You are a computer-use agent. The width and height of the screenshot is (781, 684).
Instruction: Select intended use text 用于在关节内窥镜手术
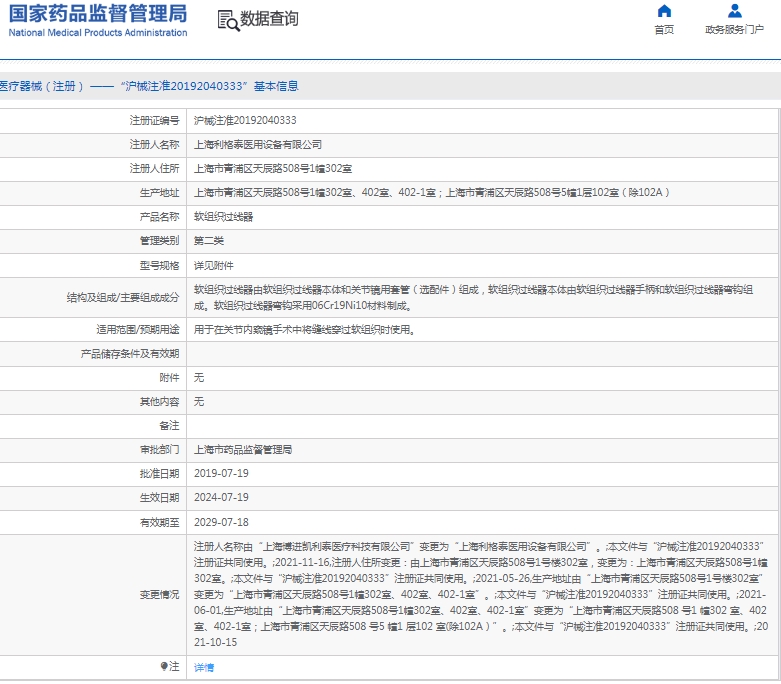(304, 329)
